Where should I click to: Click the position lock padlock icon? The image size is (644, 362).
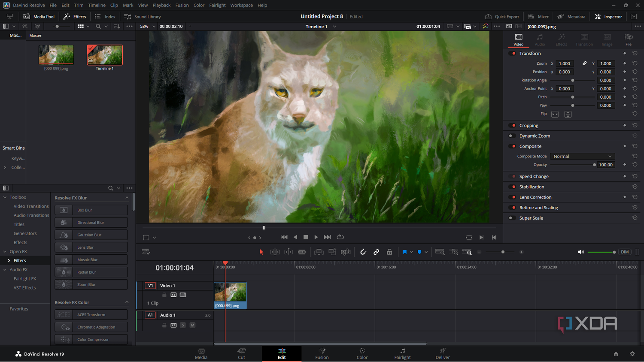(389, 252)
